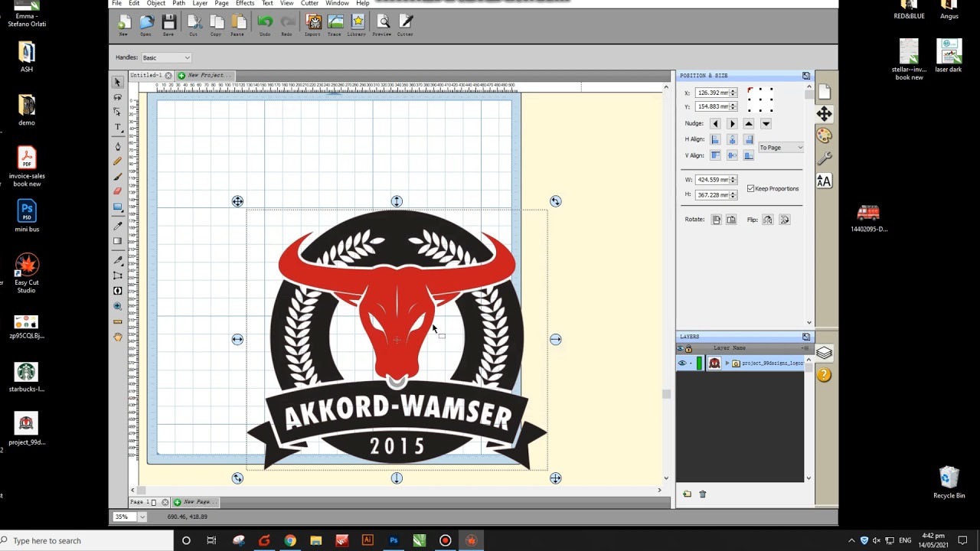The image size is (980, 551).
Task: Open the Effects menu
Action: (245, 3)
